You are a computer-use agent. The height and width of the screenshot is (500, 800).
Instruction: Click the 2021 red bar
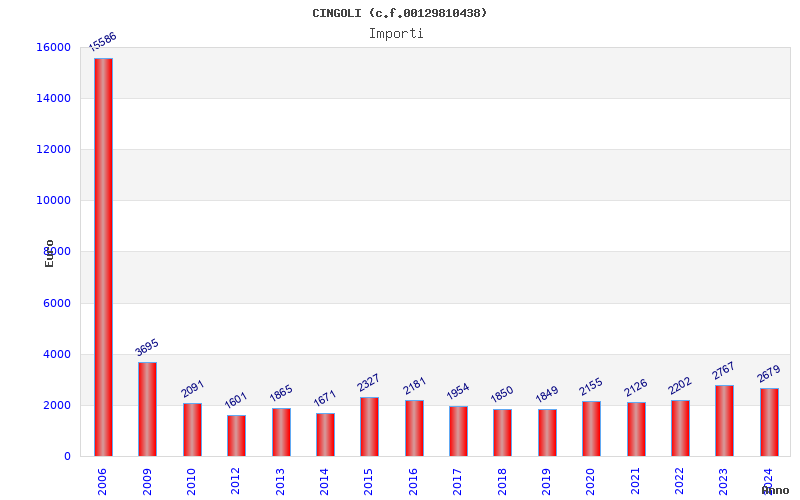click(636, 429)
